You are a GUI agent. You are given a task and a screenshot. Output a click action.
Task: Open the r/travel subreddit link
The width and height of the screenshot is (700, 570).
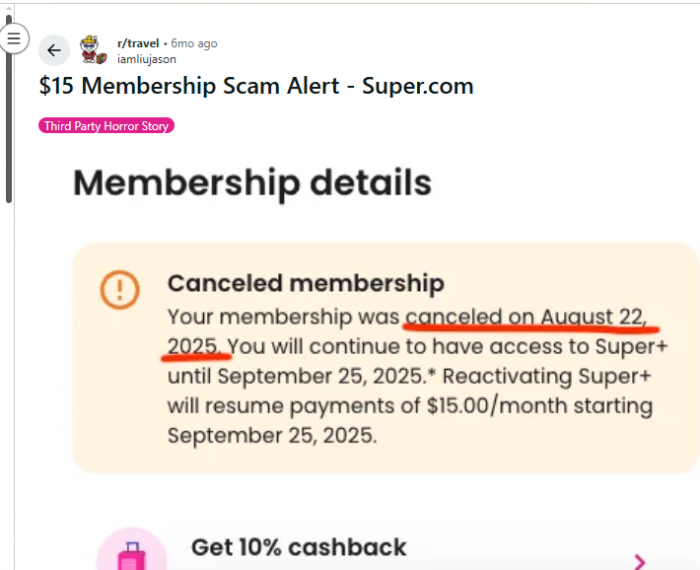pos(138,43)
